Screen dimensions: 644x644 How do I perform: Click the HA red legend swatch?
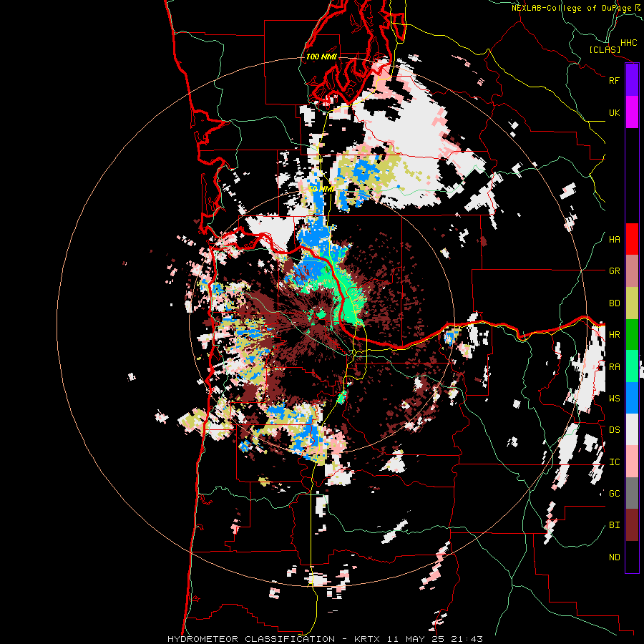tap(632, 239)
